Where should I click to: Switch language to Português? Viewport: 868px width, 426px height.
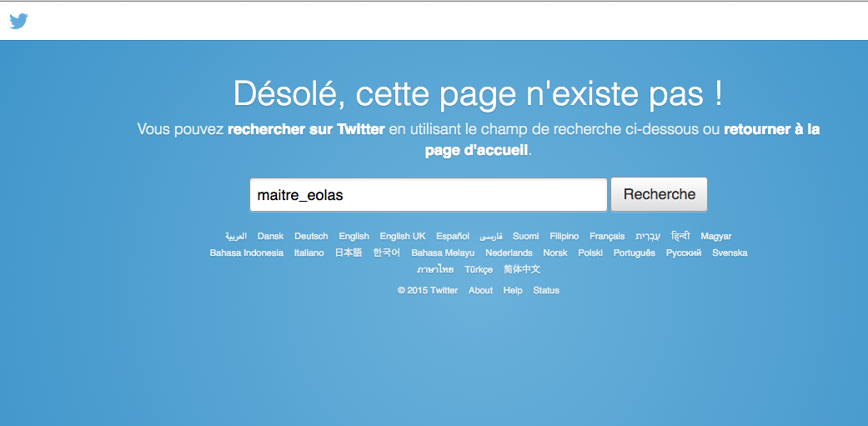tap(635, 253)
